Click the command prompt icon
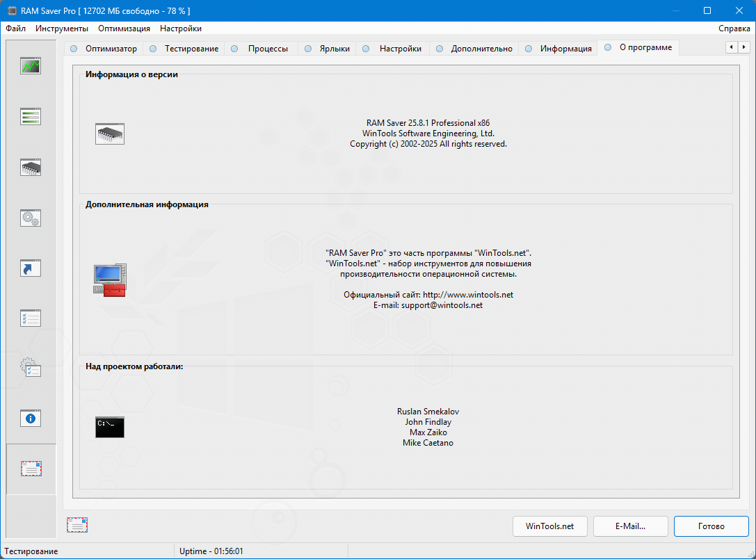Screen dimensions: 756x559 click(x=110, y=427)
